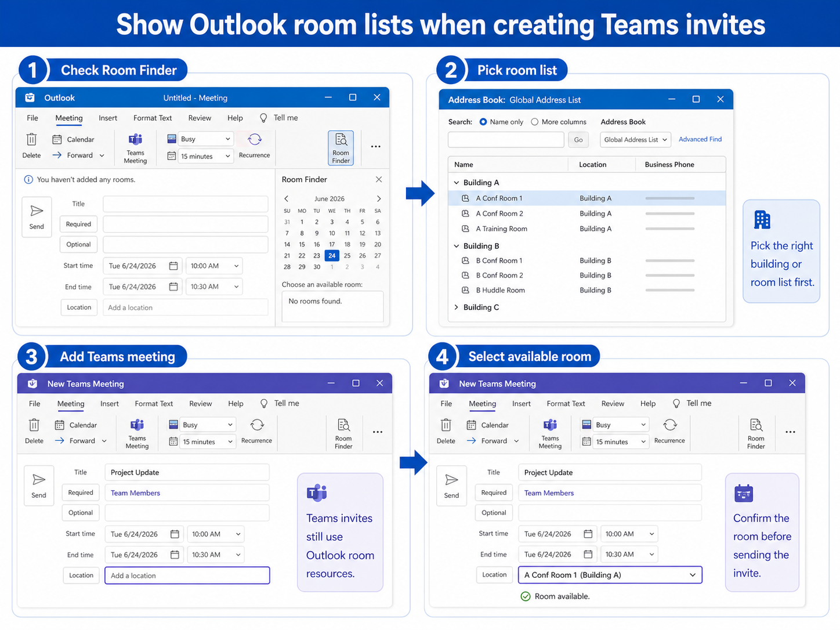Click Room Finder icon in Untitled Meeting window

pyautogui.click(x=341, y=139)
